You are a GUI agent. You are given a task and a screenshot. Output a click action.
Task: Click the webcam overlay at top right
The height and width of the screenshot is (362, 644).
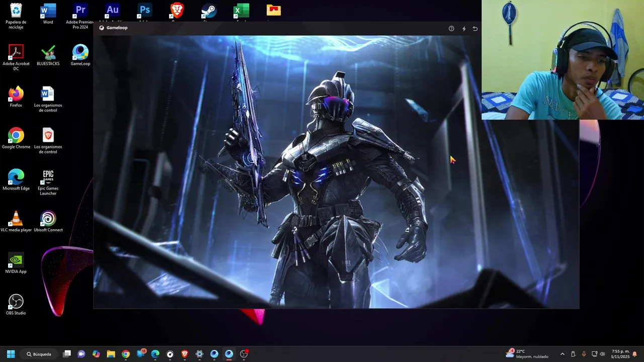coord(562,60)
